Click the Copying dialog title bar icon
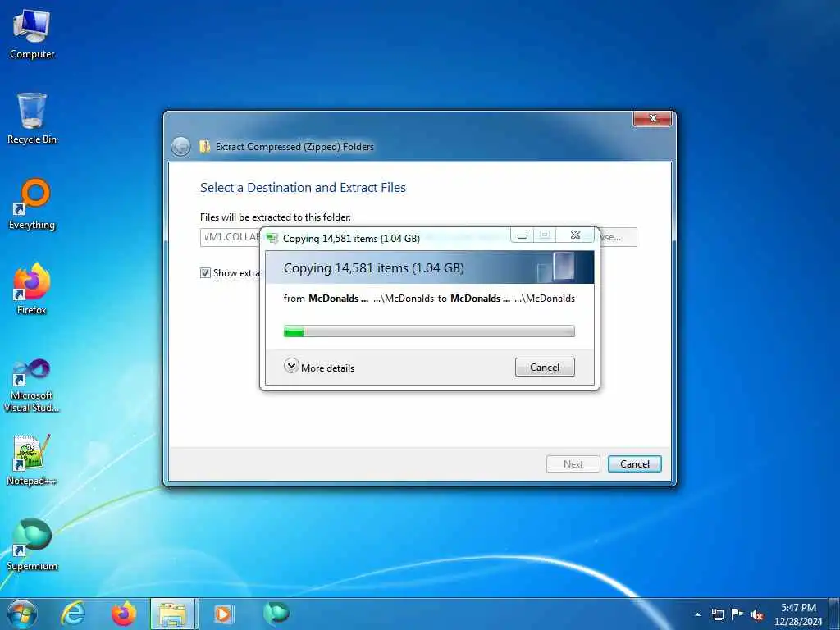Screen dimensions: 840x630 pyautogui.click(x=272, y=239)
